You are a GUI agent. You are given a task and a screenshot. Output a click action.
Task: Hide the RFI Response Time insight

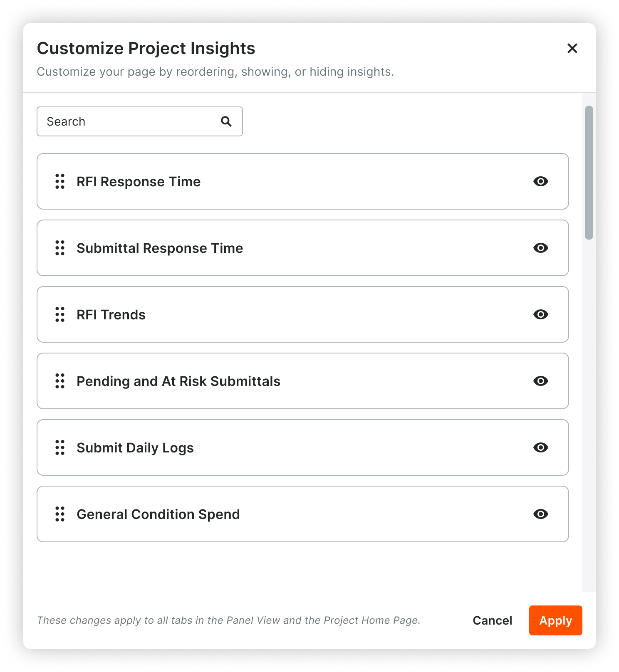[x=540, y=181]
